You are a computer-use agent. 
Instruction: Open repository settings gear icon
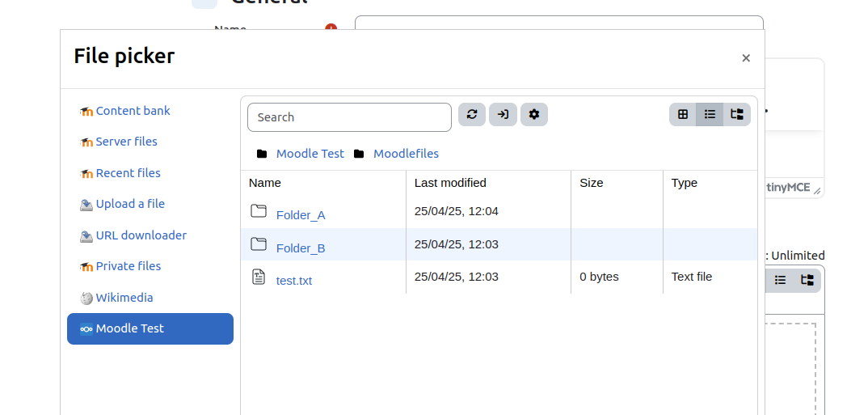pyautogui.click(x=533, y=114)
